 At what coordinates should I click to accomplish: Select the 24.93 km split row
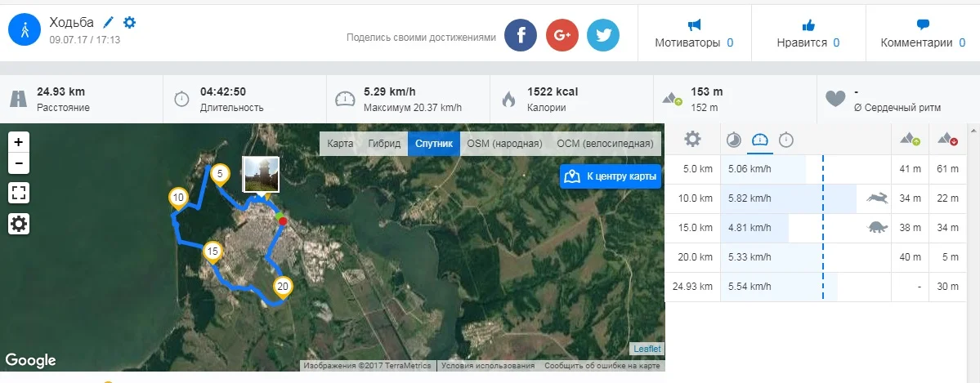(x=817, y=287)
